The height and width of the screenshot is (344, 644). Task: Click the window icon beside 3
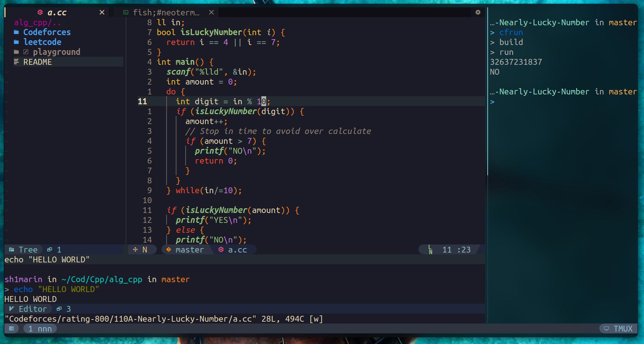[x=59, y=309]
